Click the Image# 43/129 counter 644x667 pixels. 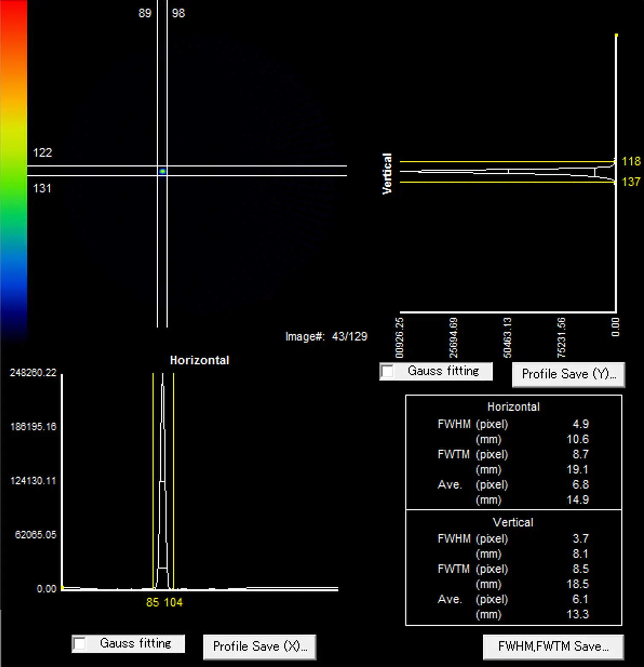326,336
